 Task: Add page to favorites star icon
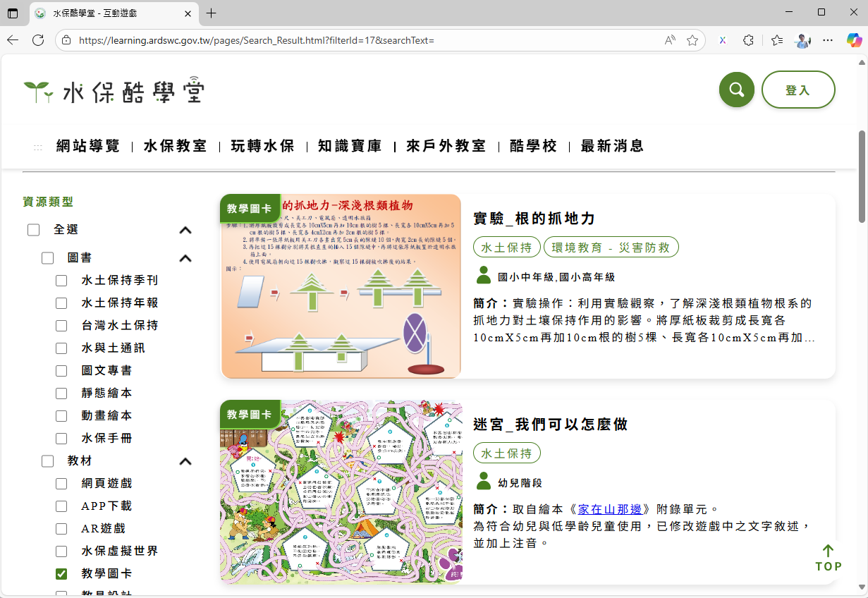point(692,40)
